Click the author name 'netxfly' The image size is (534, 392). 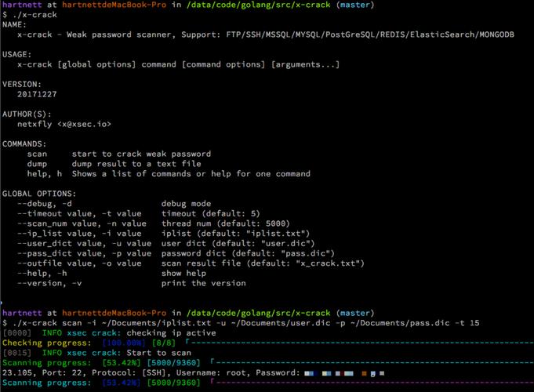(35, 124)
